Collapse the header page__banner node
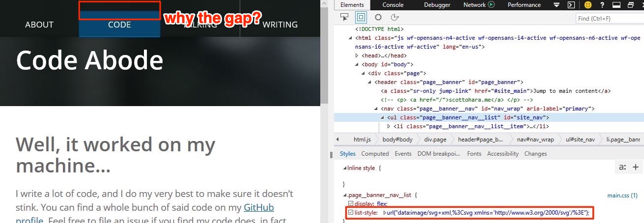The width and height of the screenshot is (644, 223). click(x=370, y=82)
